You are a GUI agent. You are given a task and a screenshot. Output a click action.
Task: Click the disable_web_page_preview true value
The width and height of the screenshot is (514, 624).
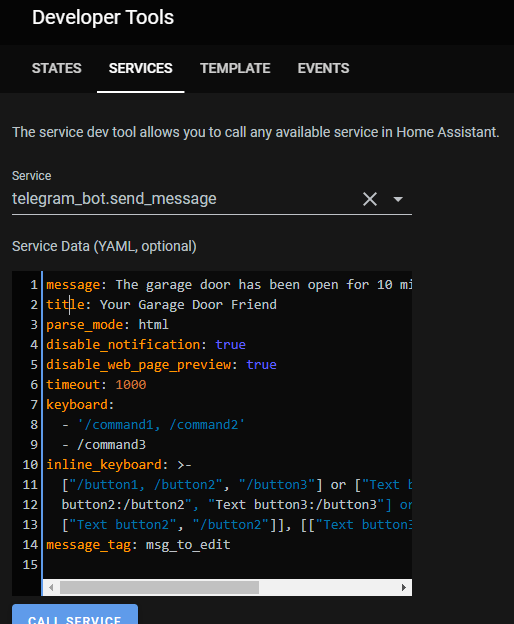(x=261, y=365)
